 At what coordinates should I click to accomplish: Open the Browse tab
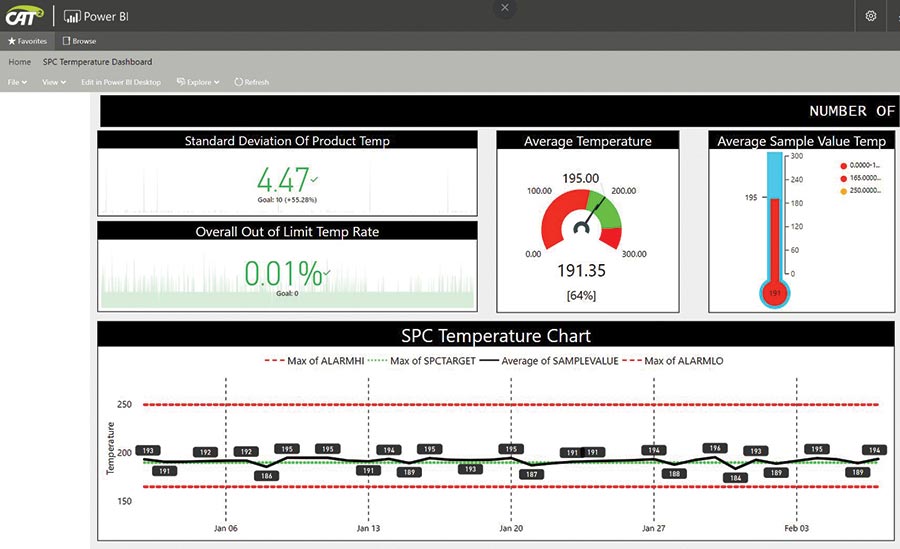(x=79, y=41)
